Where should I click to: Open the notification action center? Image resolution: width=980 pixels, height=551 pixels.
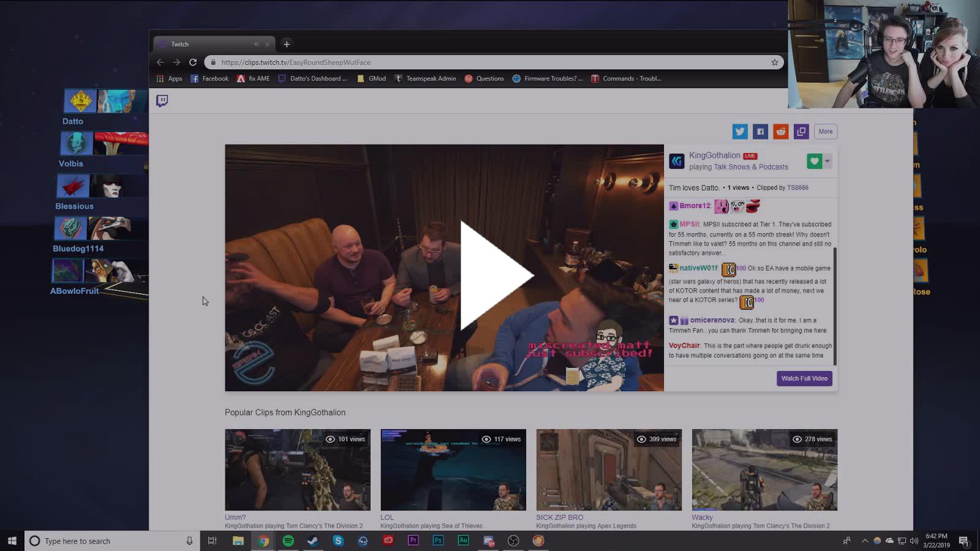pos(963,541)
